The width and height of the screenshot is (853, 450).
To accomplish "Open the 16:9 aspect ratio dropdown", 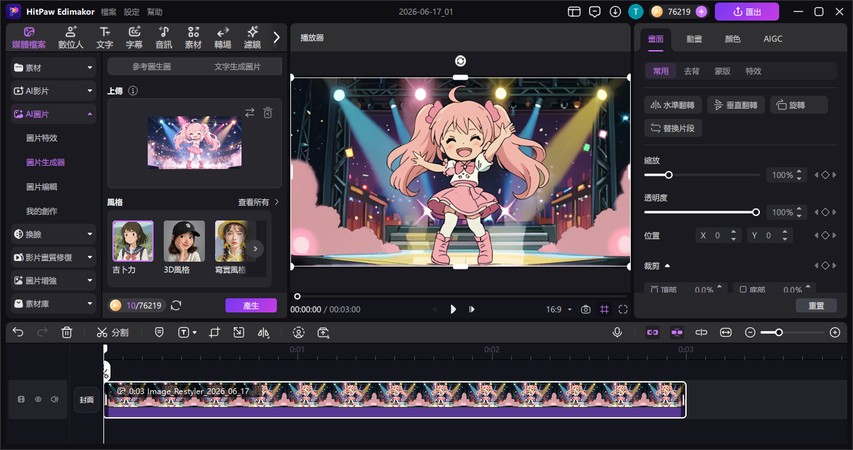I will 559,309.
